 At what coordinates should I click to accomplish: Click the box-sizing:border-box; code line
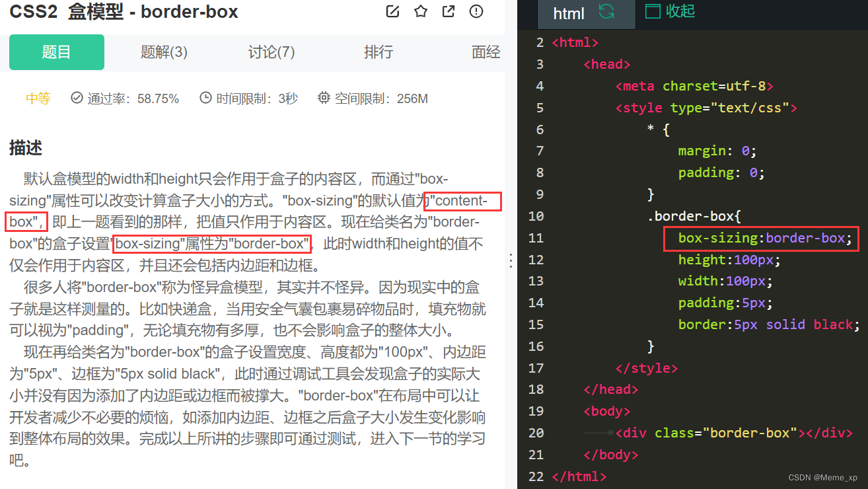(766, 238)
